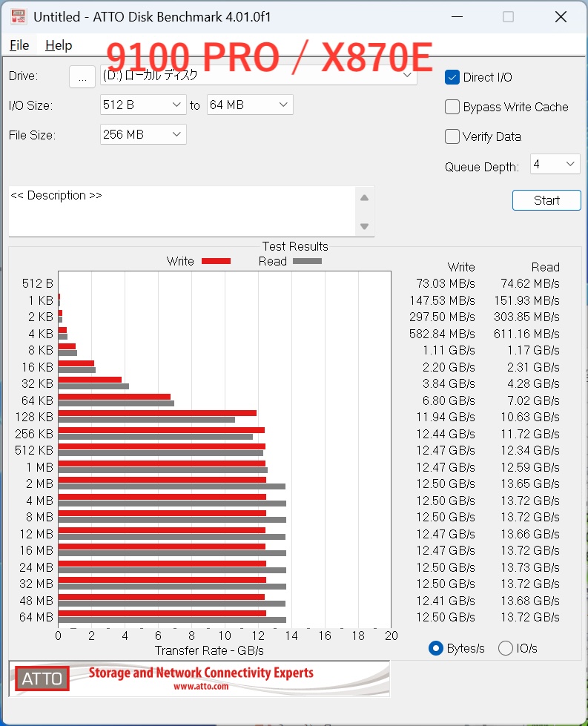Click the 128 KB write value 11.94 GB/s
The image size is (588, 726).
[446, 418]
